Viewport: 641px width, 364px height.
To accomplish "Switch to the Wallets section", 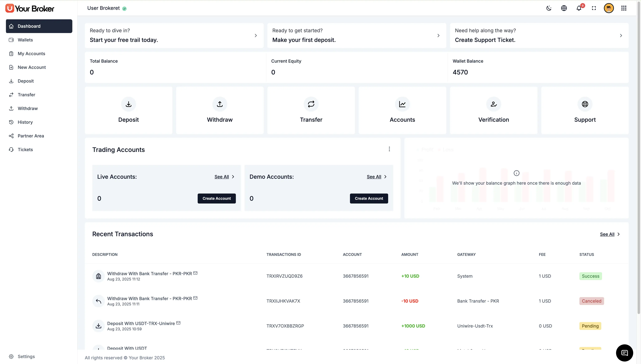I will tap(25, 40).
